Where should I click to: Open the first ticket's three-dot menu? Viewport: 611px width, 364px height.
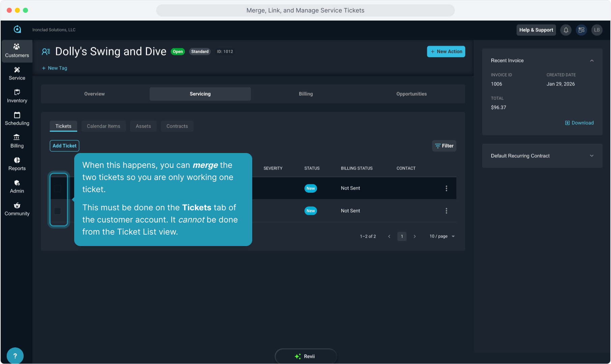point(446,188)
